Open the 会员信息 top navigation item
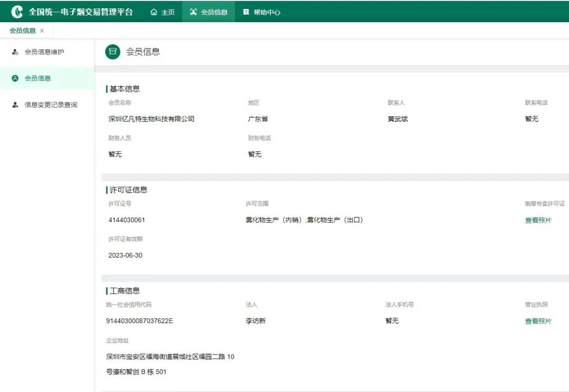The image size is (569, 392). click(x=209, y=12)
